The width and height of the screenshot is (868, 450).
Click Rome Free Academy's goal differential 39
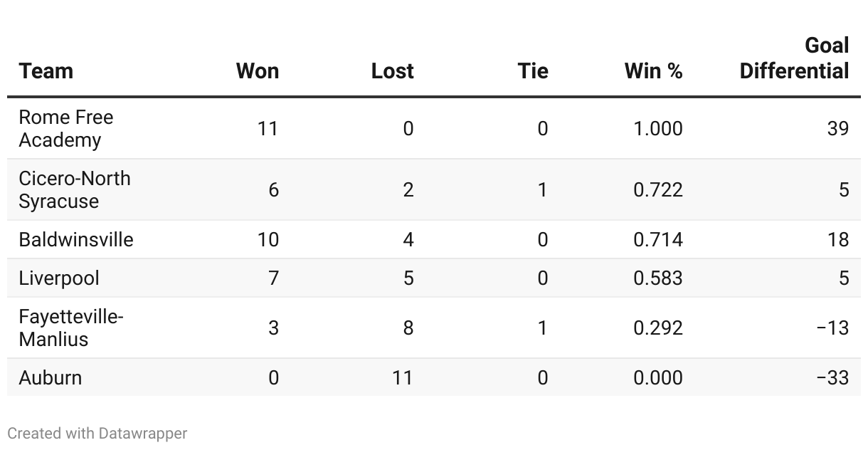tap(838, 128)
